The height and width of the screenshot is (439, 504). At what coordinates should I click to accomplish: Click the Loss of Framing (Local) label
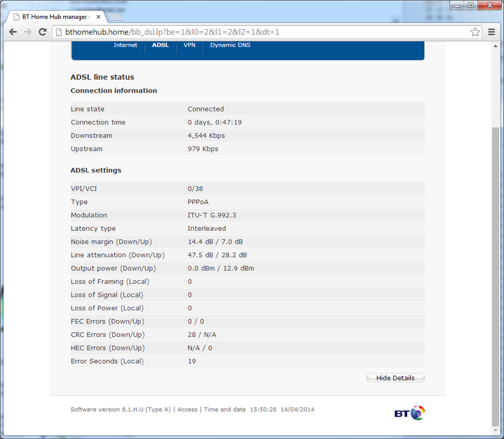point(110,282)
